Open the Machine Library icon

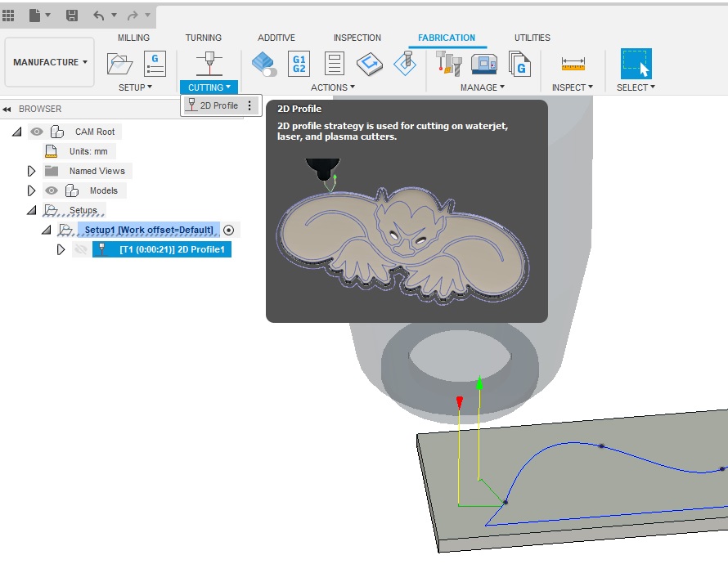coord(483,64)
